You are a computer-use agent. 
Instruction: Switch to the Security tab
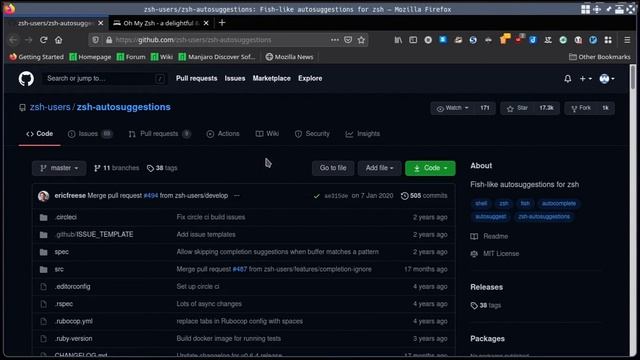pyautogui.click(x=312, y=134)
